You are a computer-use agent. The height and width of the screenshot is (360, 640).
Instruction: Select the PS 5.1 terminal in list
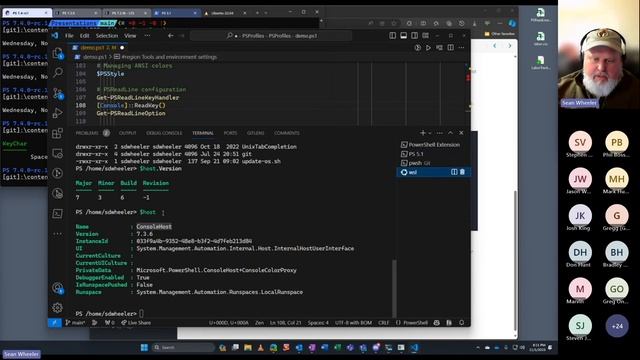(433, 154)
